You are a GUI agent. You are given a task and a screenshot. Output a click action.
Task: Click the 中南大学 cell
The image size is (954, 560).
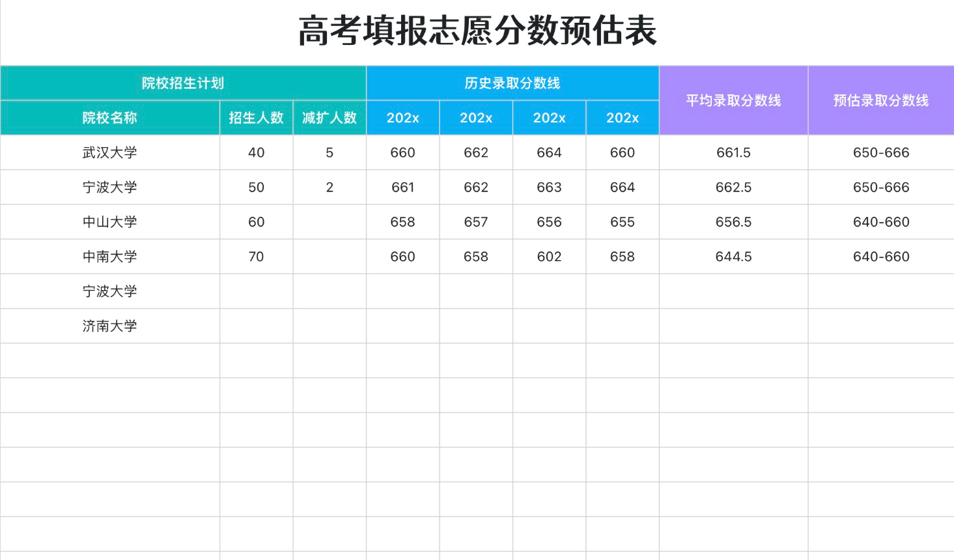[x=110, y=257]
